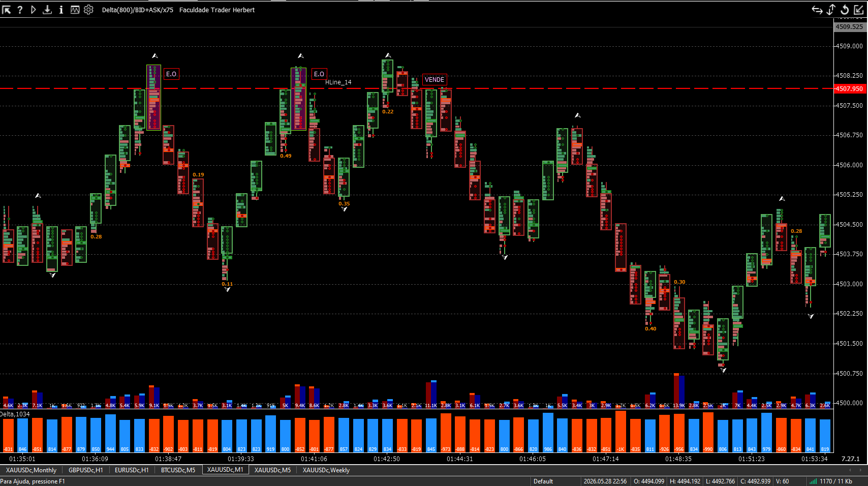868x486 pixels.
Task: Click the play triangle icon in toolbar
Action: 33,10
